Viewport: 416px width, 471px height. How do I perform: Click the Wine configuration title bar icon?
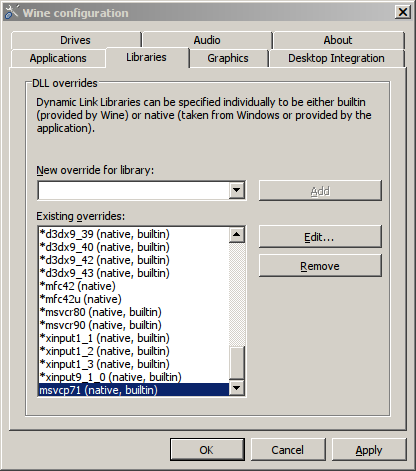coord(11,12)
